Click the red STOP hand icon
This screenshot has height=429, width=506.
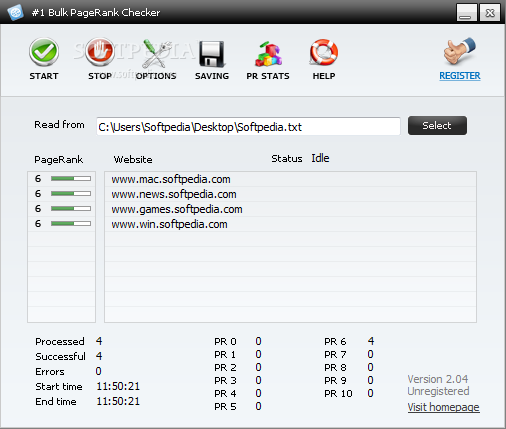point(100,52)
